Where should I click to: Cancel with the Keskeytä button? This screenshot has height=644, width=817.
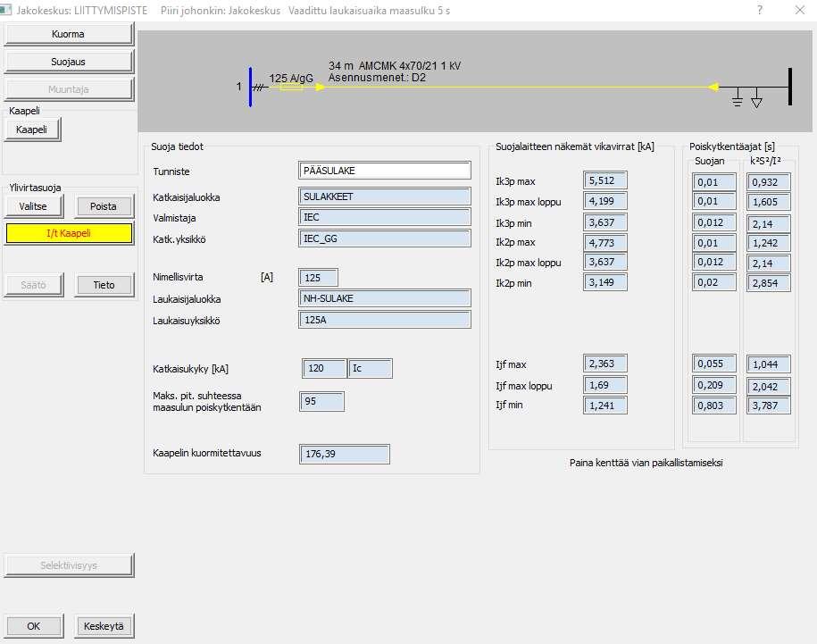(104, 626)
